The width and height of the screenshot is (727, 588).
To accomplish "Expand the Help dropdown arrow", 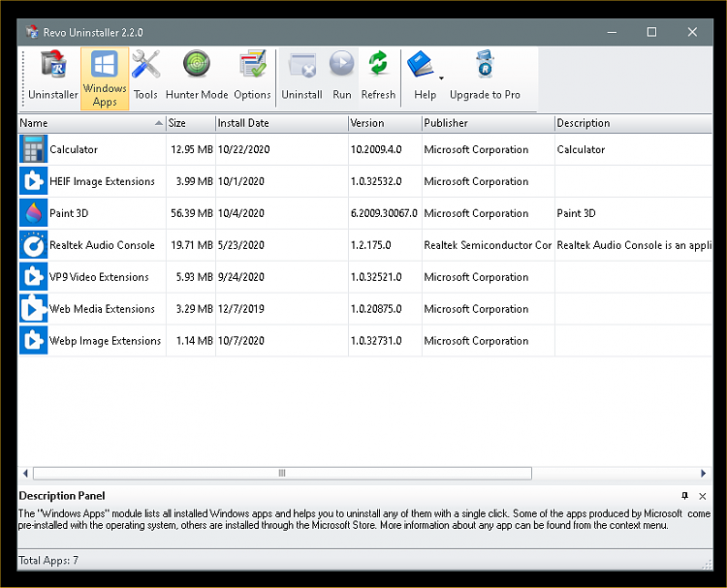I will click(441, 77).
